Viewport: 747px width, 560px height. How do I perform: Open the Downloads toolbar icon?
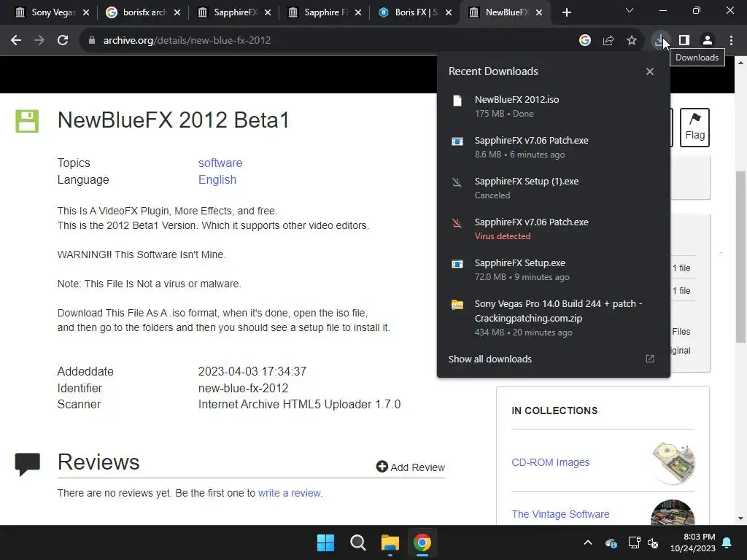tap(659, 41)
